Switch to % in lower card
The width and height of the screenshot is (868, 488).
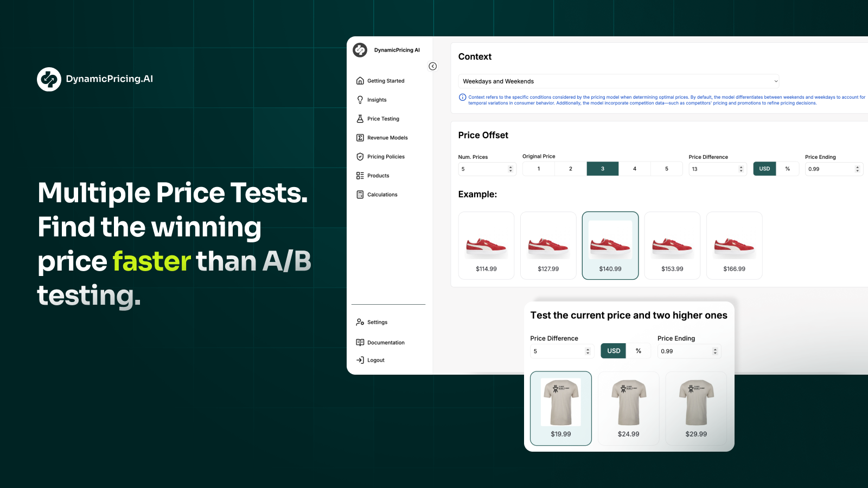click(x=639, y=351)
